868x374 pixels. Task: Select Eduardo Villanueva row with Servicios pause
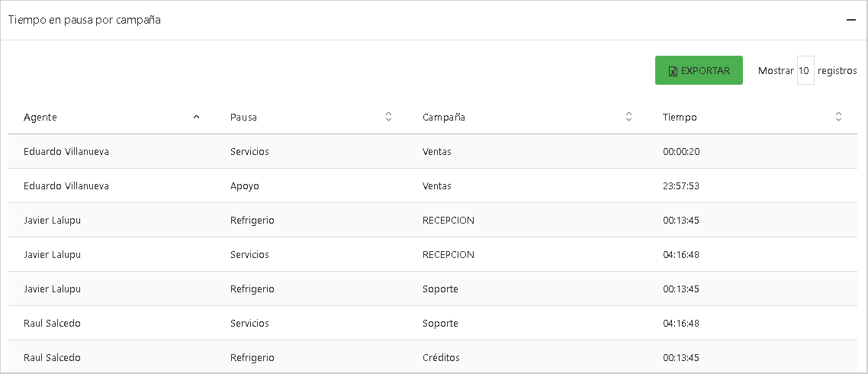[66, 151]
